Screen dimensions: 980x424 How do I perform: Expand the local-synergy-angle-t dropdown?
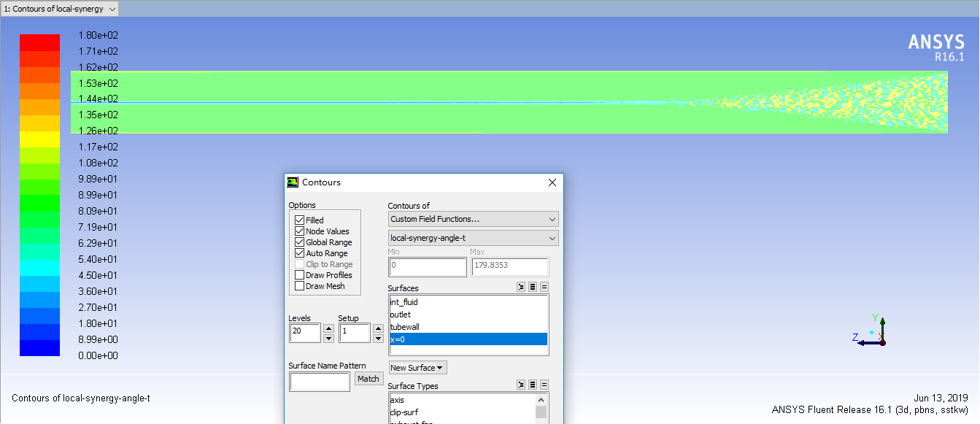tap(473, 238)
